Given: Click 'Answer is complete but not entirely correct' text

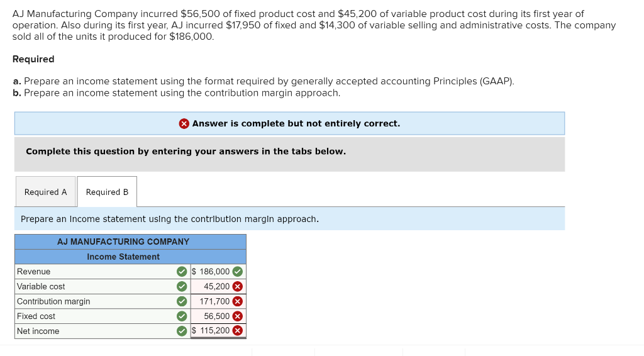Looking at the screenshot, I should click(296, 124).
